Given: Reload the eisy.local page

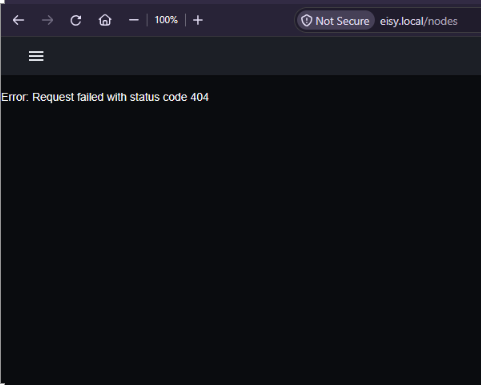Looking at the screenshot, I should 76,20.
